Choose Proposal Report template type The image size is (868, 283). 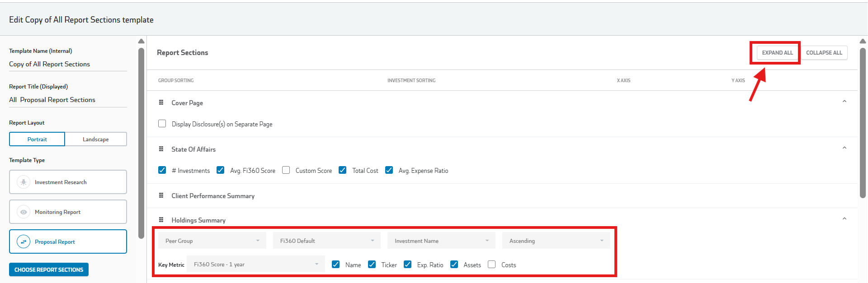pos(68,241)
